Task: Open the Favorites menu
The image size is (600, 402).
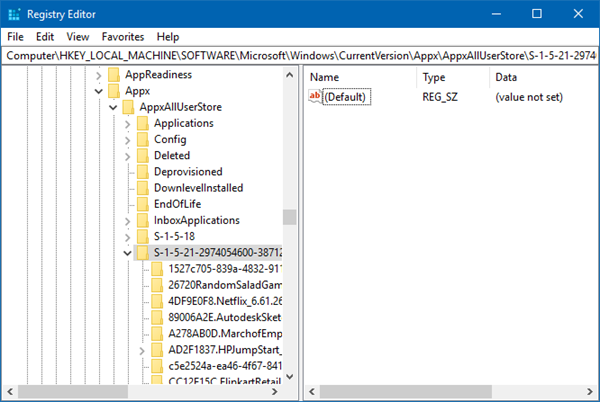Action: point(125,36)
